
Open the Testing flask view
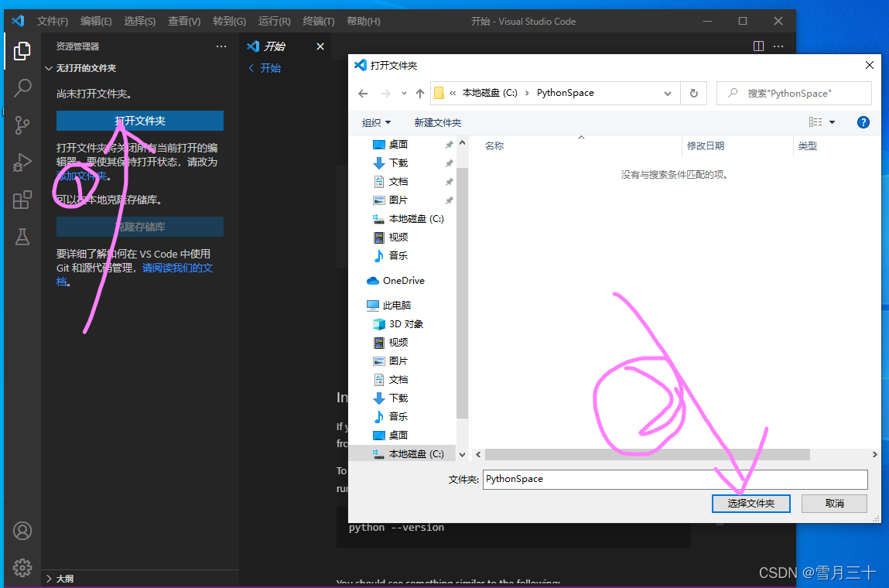[x=22, y=237]
